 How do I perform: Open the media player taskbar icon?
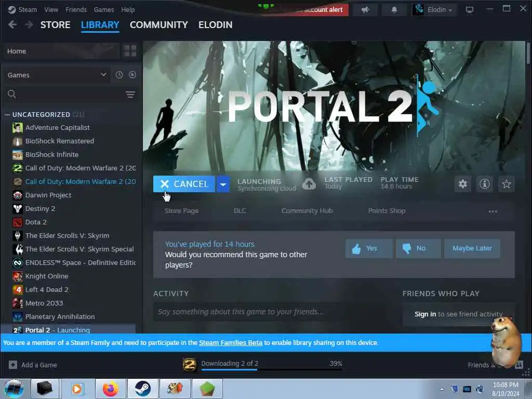(x=77, y=389)
